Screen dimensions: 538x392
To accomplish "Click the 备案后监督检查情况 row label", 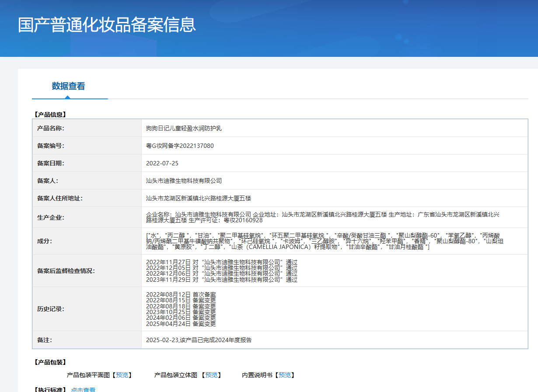I will (x=66, y=271).
